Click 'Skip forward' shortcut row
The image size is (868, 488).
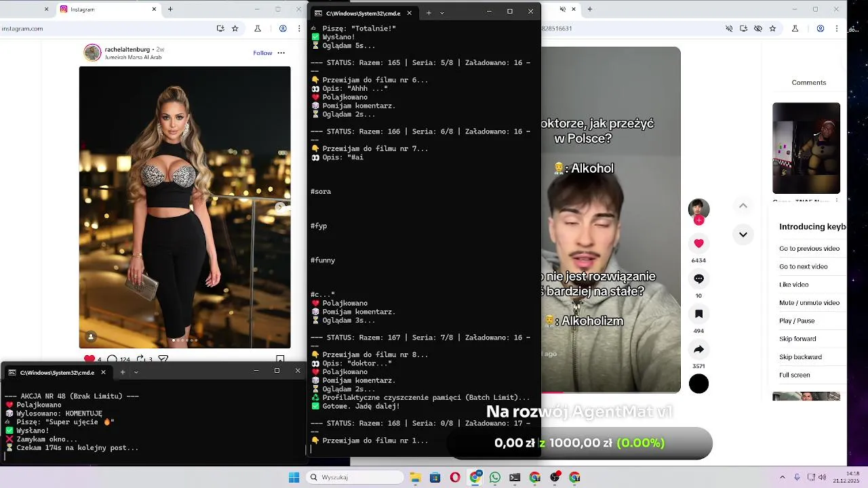coord(813,339)
